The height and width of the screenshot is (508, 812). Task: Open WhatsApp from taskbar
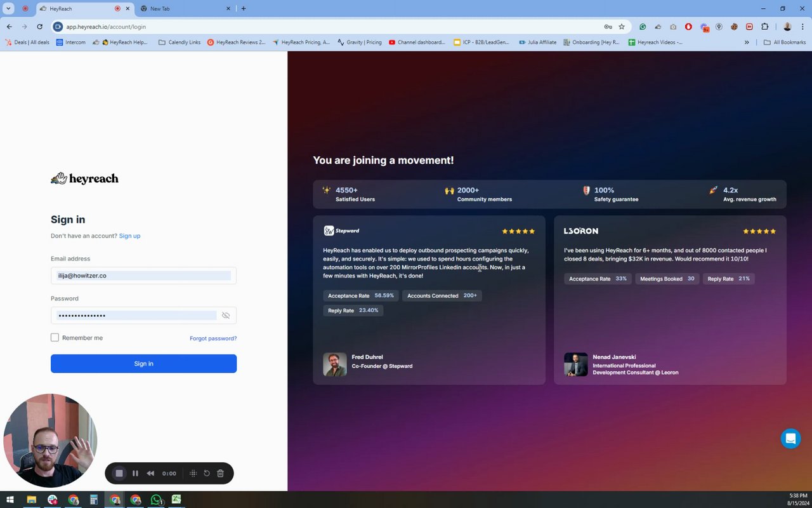(x=156, y=500)
